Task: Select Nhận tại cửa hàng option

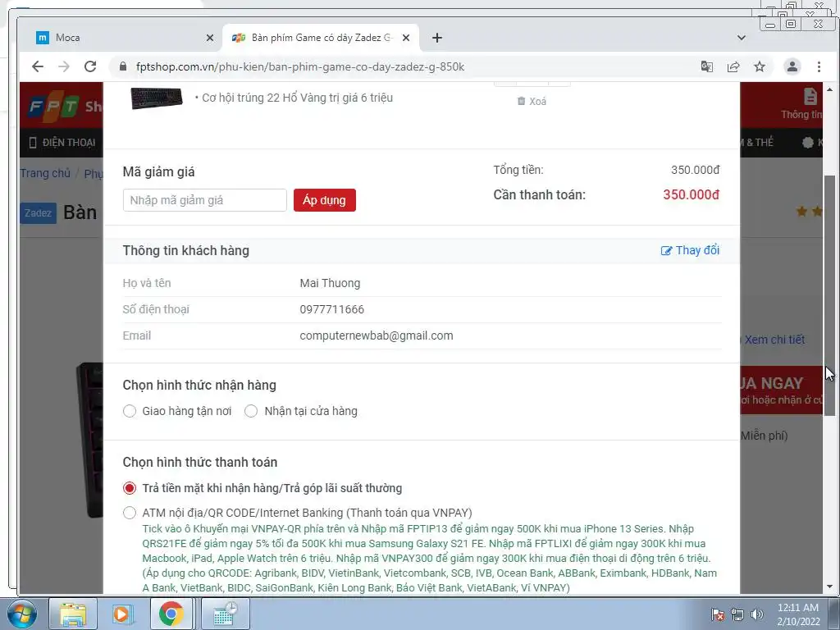Action: pos(251,411)
